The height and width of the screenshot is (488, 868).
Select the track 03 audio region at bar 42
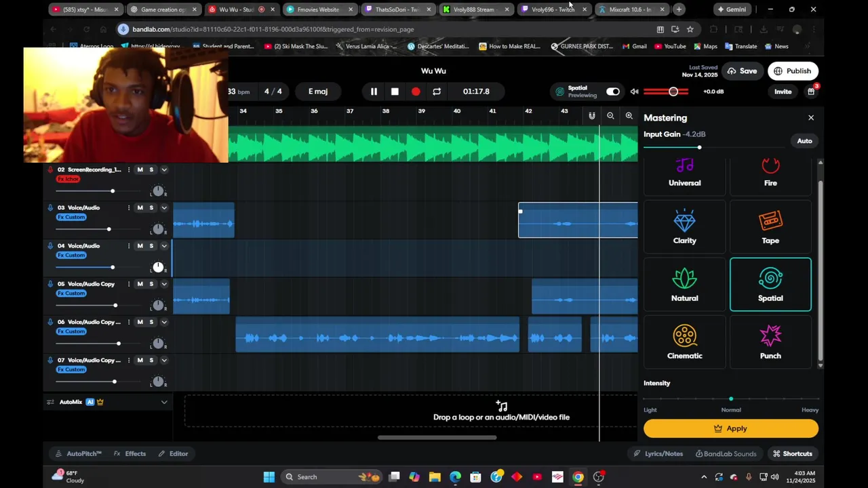(578, 220)
